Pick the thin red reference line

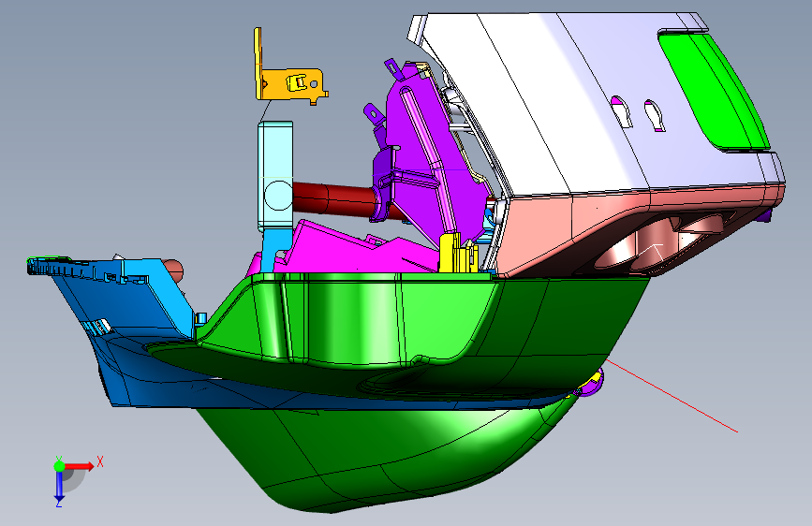point(672,396)
